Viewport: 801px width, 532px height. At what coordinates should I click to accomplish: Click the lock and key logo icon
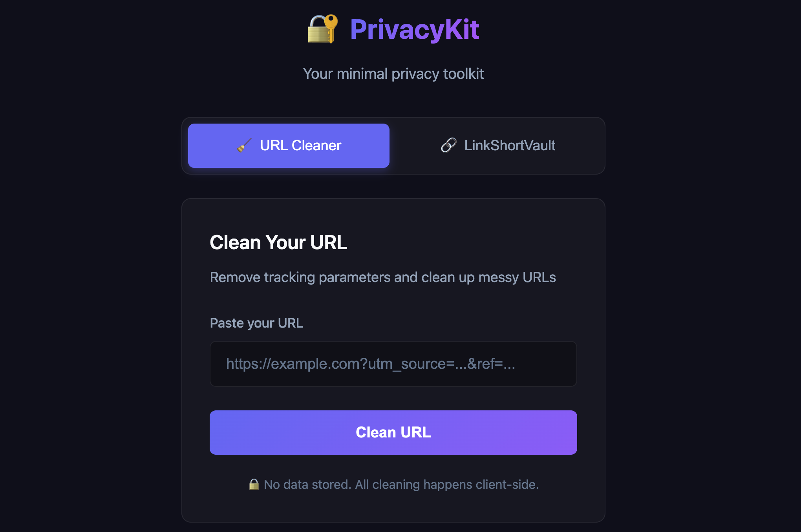tap(322, 29)
